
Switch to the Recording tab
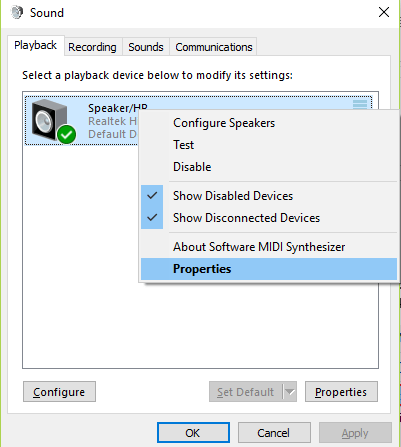click(x=92, y=47)
